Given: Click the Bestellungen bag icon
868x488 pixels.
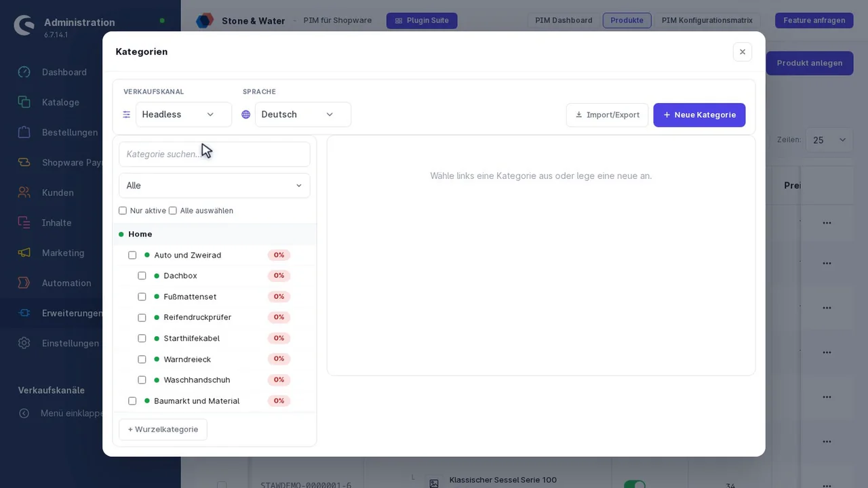Looking at the screenshot, I should 24,132.
